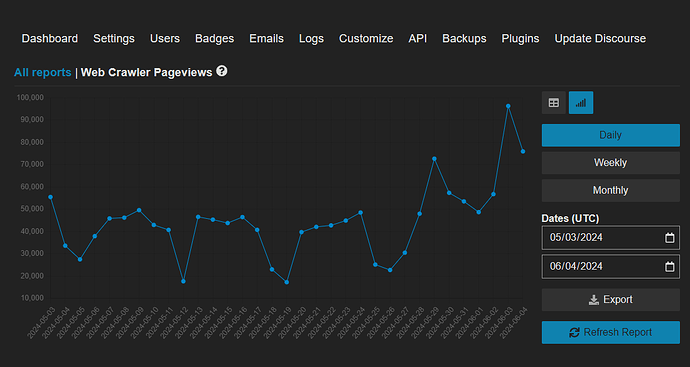Click the 70,000 y-axis label

32,164
